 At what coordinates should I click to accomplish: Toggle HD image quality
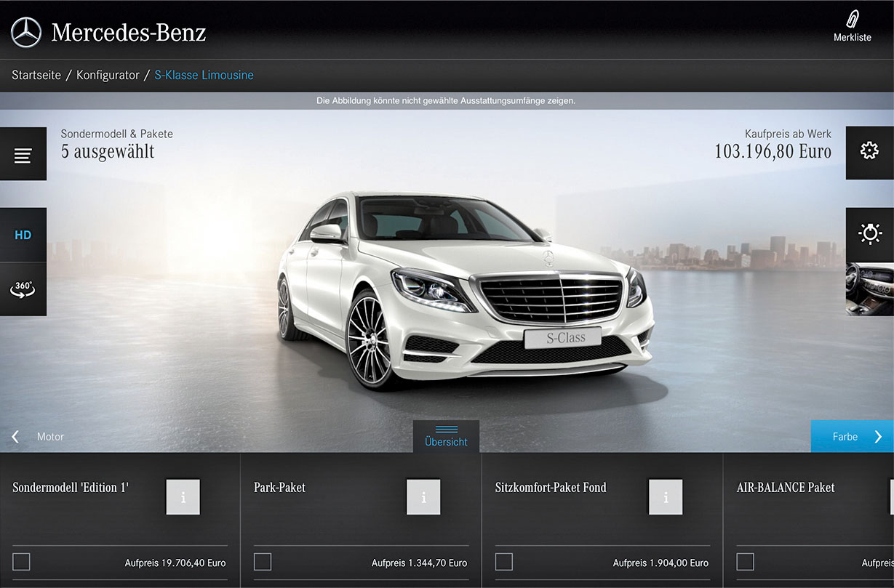click(x=23, y=235)
